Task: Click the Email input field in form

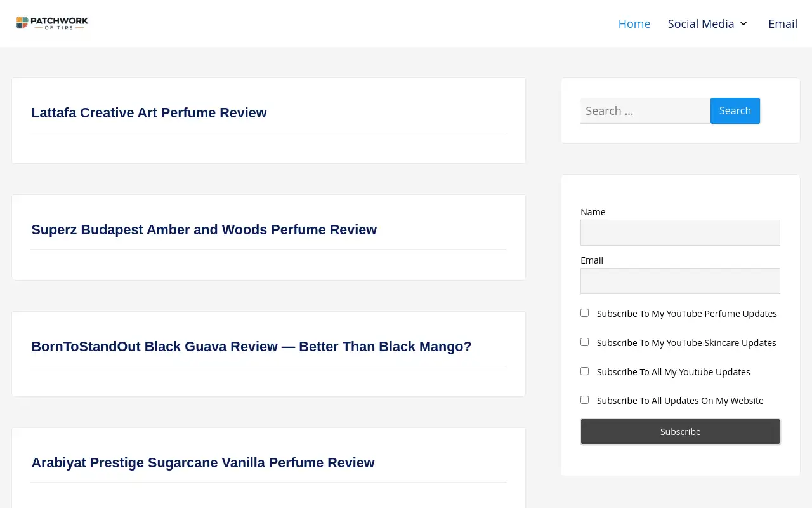Action: tap(680, 281)
